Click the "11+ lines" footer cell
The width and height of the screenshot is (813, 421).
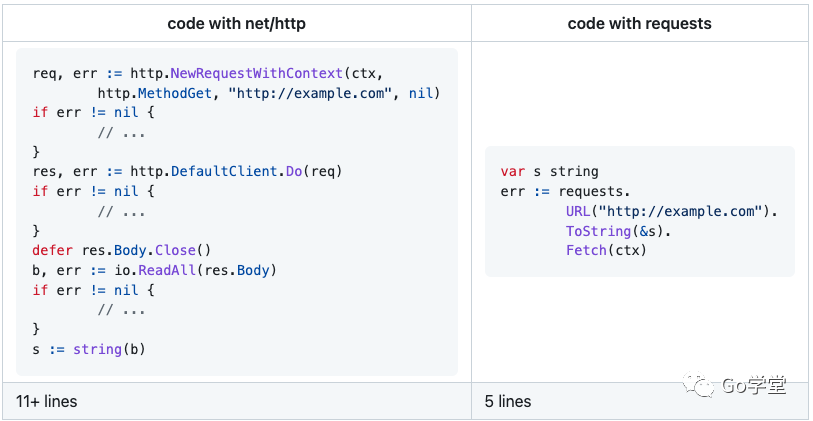46,401
